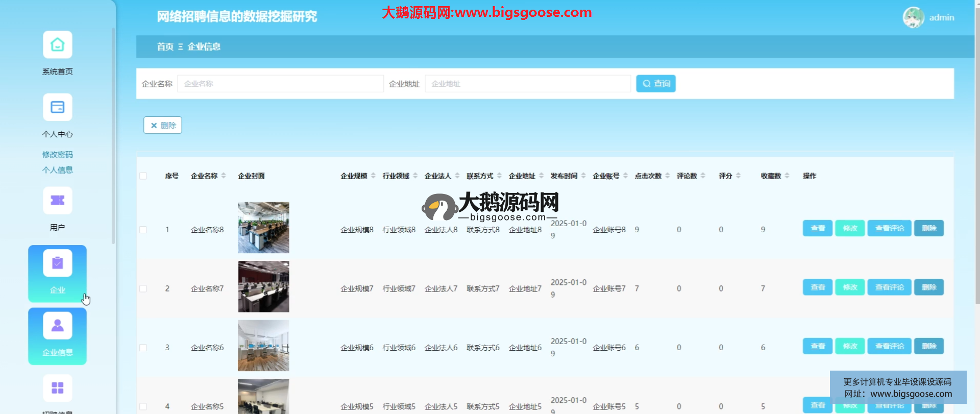Open 企业信息 person icon in sidebar
The image size is (980, 414).
point(57,326)
